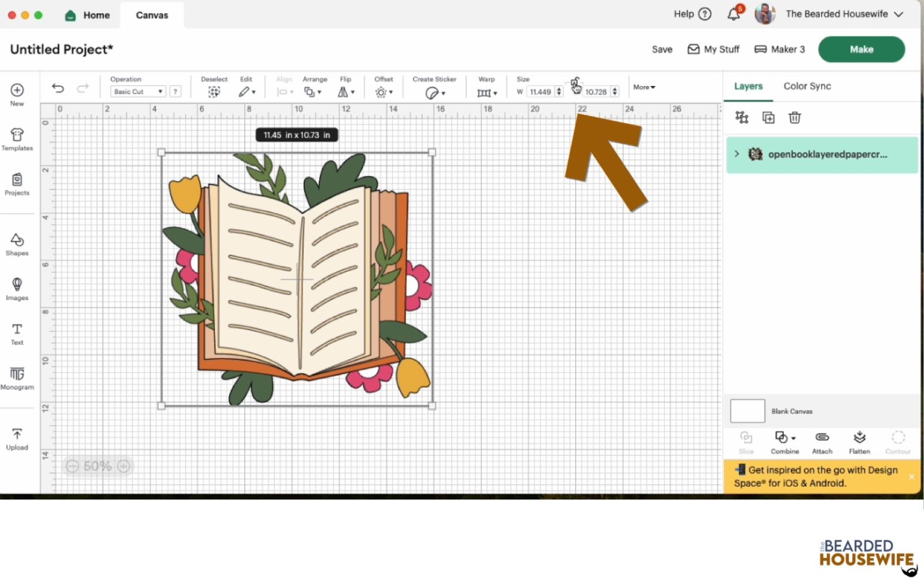This screenshot has height=587, width=924.
Task: Open the Templates panel
Action: [x=17, y=138]
